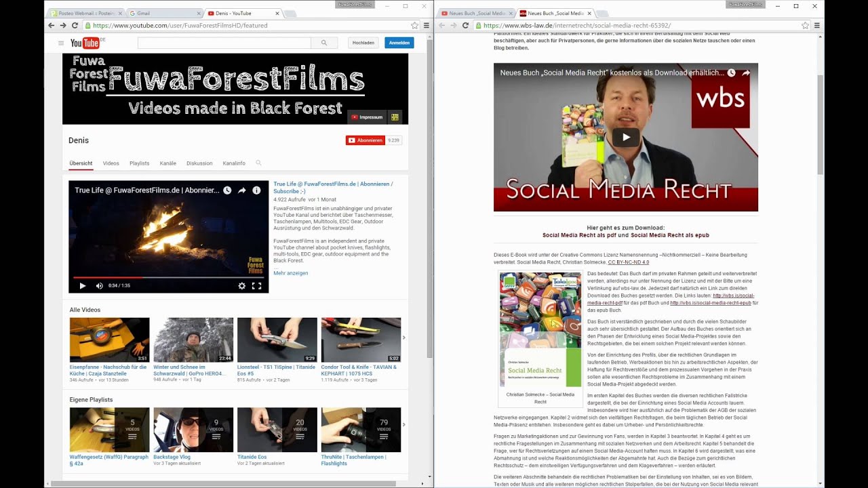
Task: Click the Social Media Recht book cover image
Action: coord(540,330)
